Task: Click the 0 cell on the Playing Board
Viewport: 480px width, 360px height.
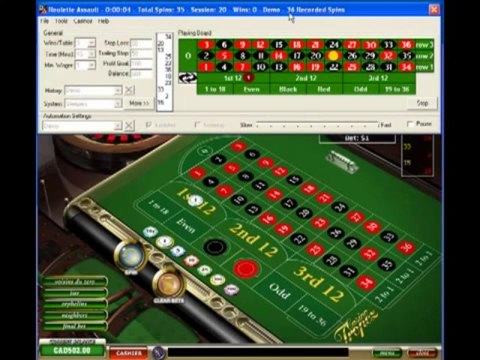Action: [x=188, y=56]
